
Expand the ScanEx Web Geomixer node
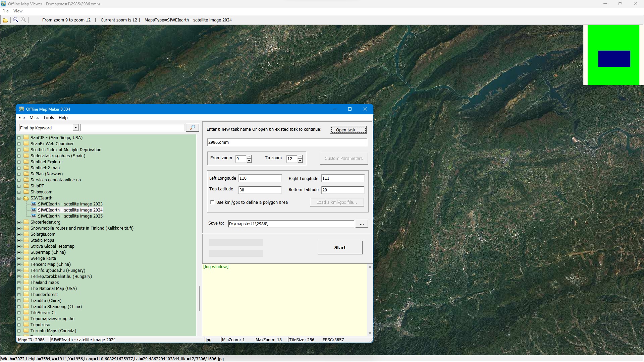coord(19,144)
